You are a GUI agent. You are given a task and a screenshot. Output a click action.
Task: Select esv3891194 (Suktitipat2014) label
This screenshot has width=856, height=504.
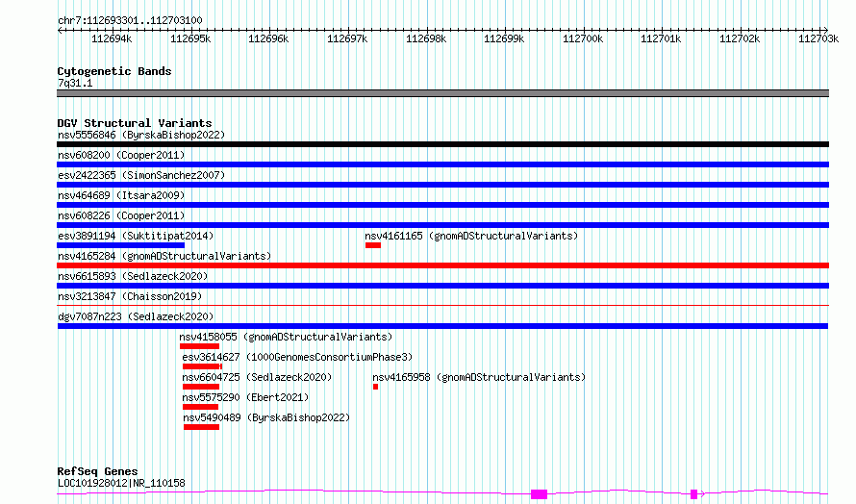click(x=136, y=236)
